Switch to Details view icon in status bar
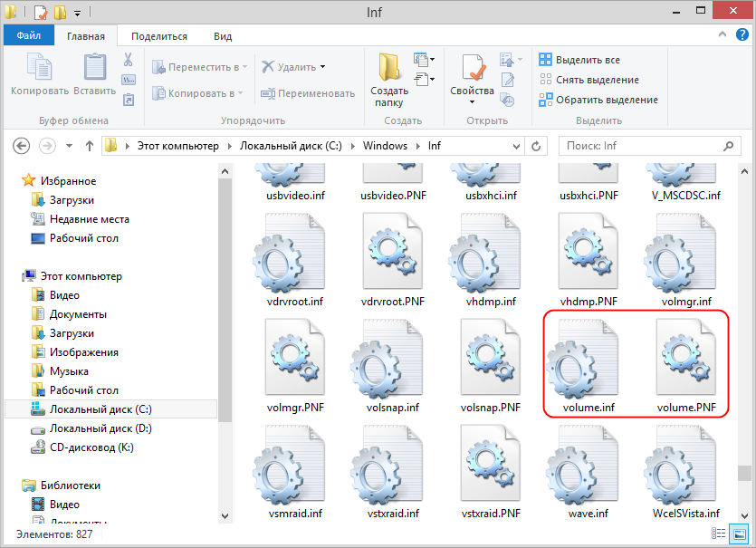Screen dimensions: 756x548 [718, 534]
